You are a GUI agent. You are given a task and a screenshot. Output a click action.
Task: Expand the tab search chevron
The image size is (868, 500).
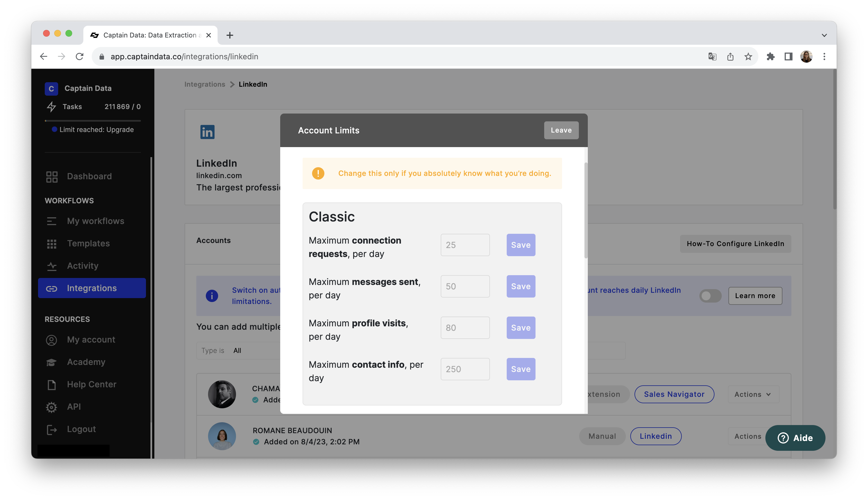coord(824,35)
